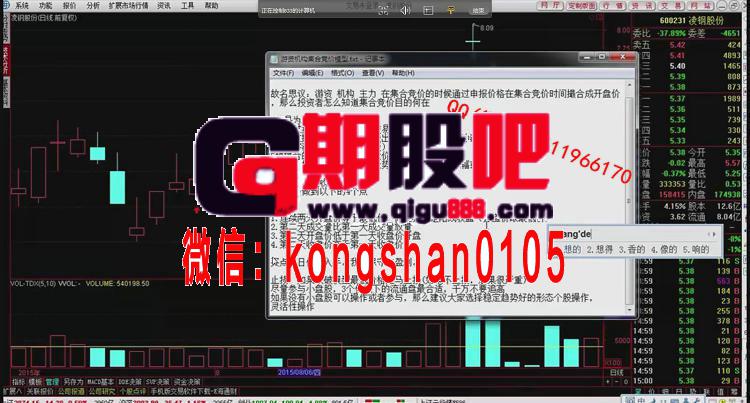Click the 日线 period label at chart bottom right

point(617,372)
